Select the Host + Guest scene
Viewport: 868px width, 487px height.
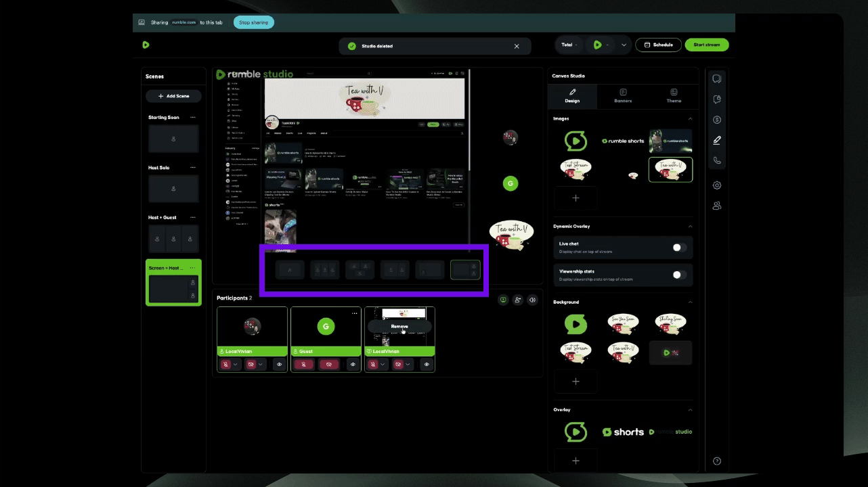tap(173, 239)
